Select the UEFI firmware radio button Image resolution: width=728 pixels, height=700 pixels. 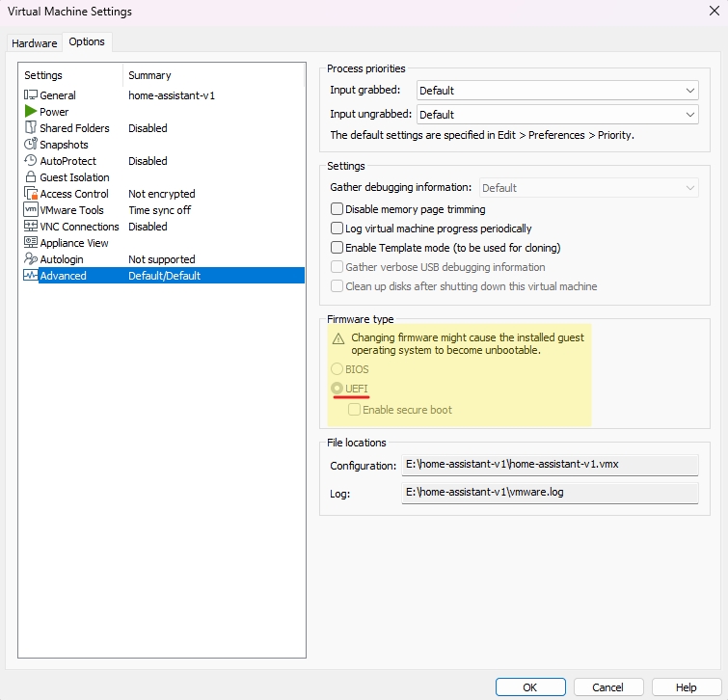tap(337, 389)
